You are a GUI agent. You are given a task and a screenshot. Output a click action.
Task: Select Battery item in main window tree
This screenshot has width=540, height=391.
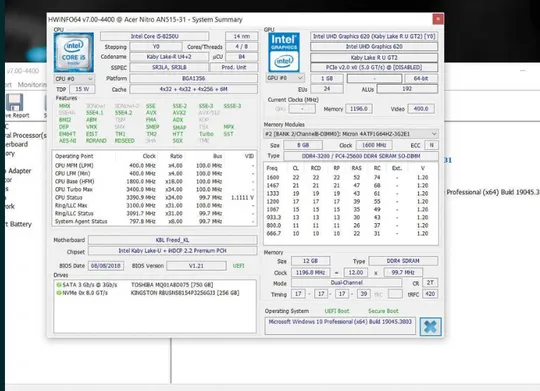(x=20, y=224)
